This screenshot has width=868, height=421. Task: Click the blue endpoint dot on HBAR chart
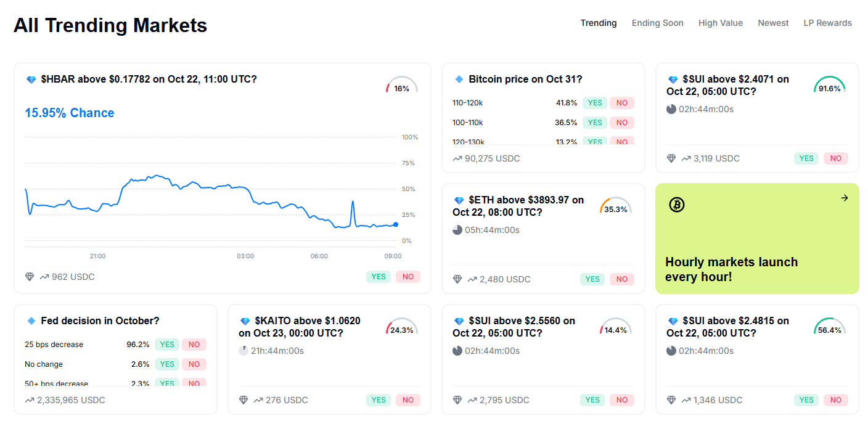395,224
